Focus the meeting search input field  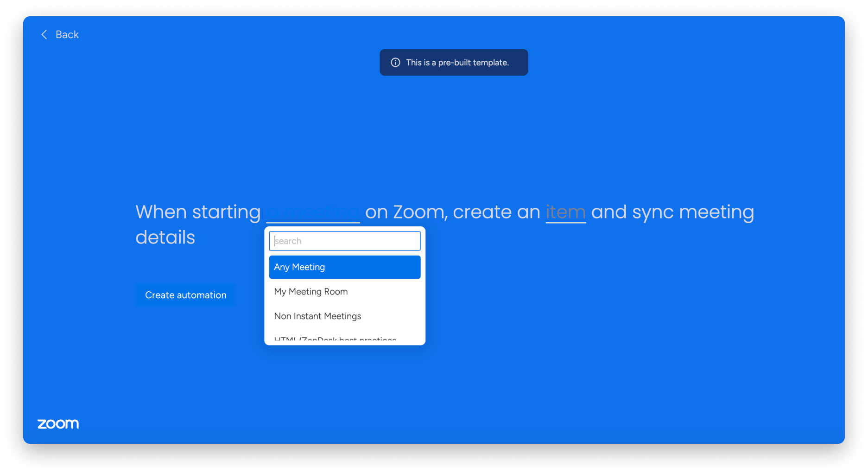tap(345, 241)
